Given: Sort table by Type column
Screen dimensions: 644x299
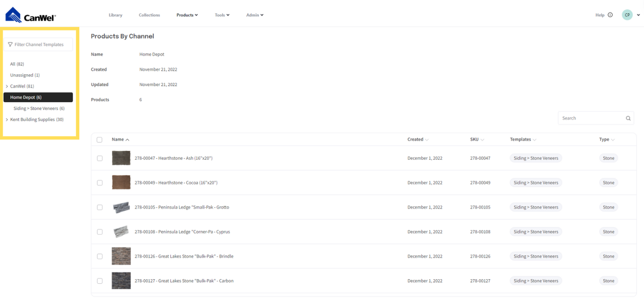Looking at the screenshot, I should pyautogui.click(x=607, y=140).
